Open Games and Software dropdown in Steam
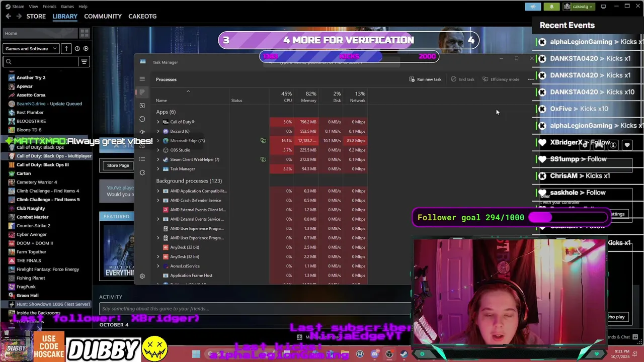Image resolution: width=644 pixels, height=362 pixels. coord(31,49)
